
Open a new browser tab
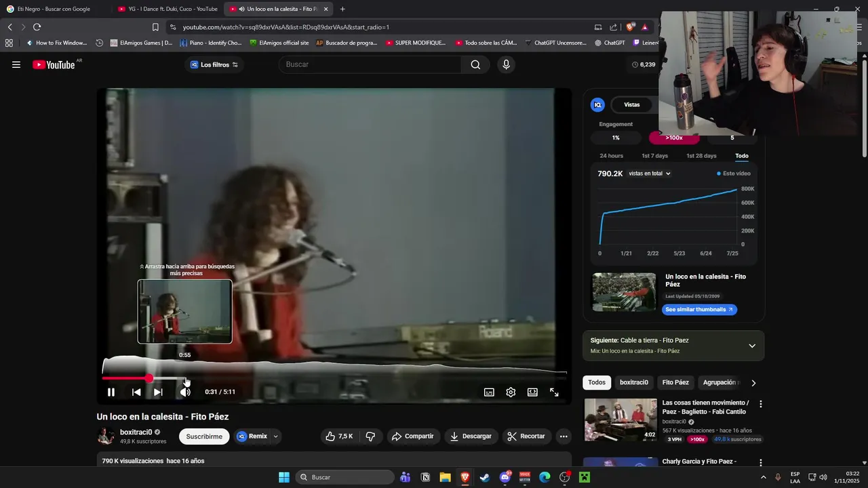click(342, 9)
